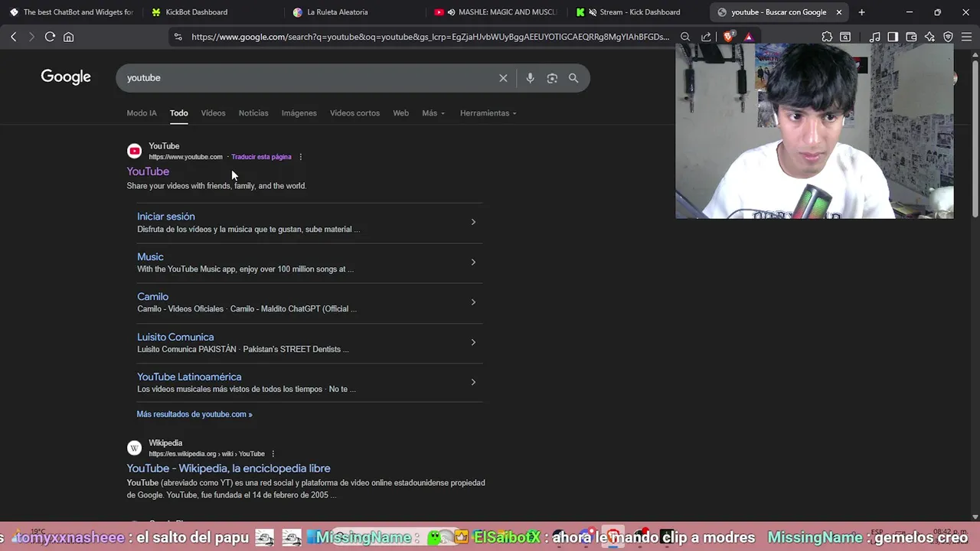Open the extensions puzzle icon
This screenshot has height=551, width=980.
click(827, 37)
